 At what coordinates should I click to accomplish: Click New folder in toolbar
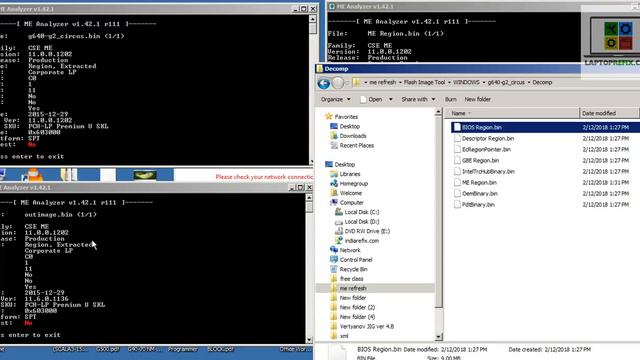478,99
